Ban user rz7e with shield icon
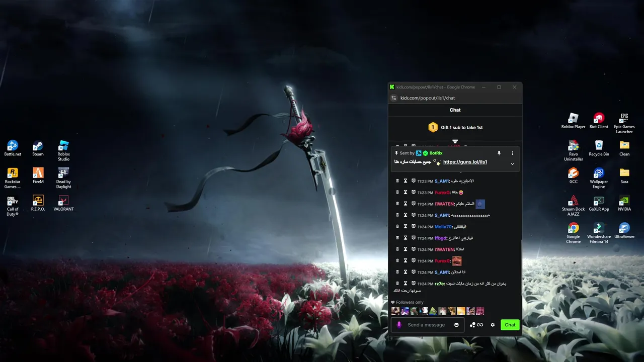The image size is (644, 362). click(414, 284)
